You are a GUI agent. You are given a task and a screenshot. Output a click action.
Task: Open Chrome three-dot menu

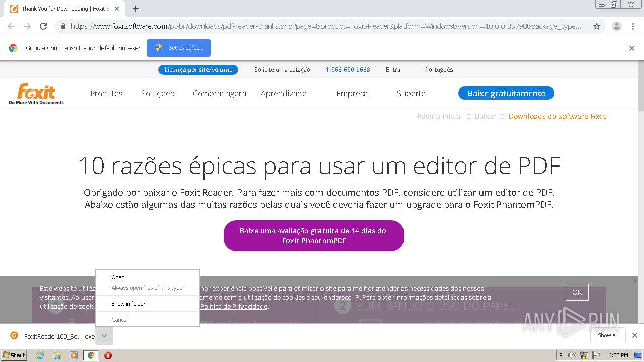(633, 26)
